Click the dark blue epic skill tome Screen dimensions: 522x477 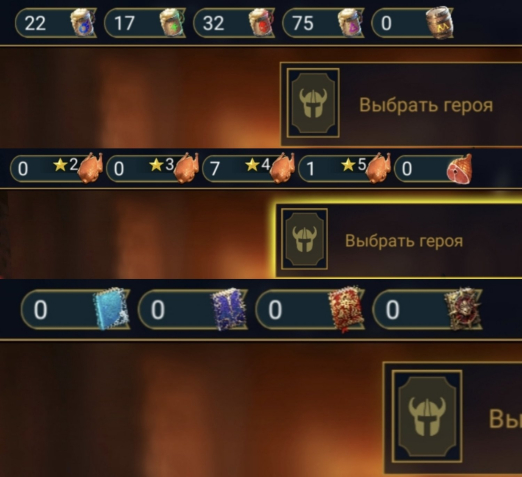pos(229,309)
